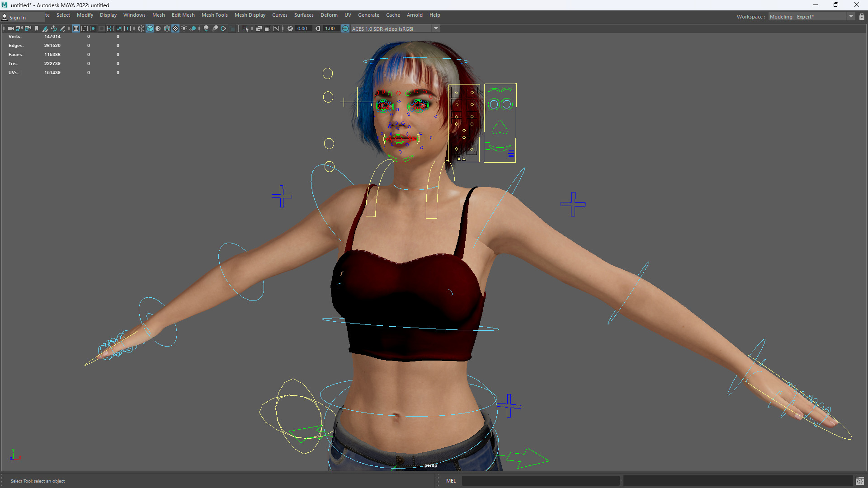Click the Verts count 147014
The height and width of the screenshot is (488, 868).
pyautogui.click(x=52, y=37)
